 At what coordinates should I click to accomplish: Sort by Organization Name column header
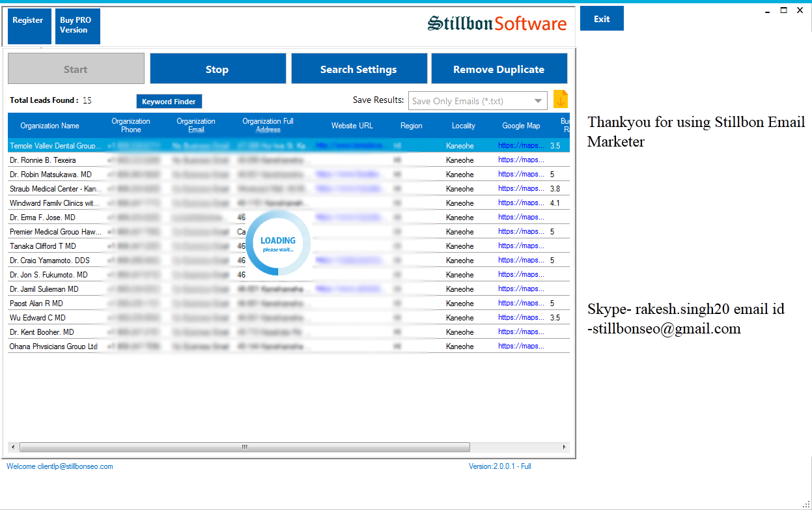(x=50, y=126)
